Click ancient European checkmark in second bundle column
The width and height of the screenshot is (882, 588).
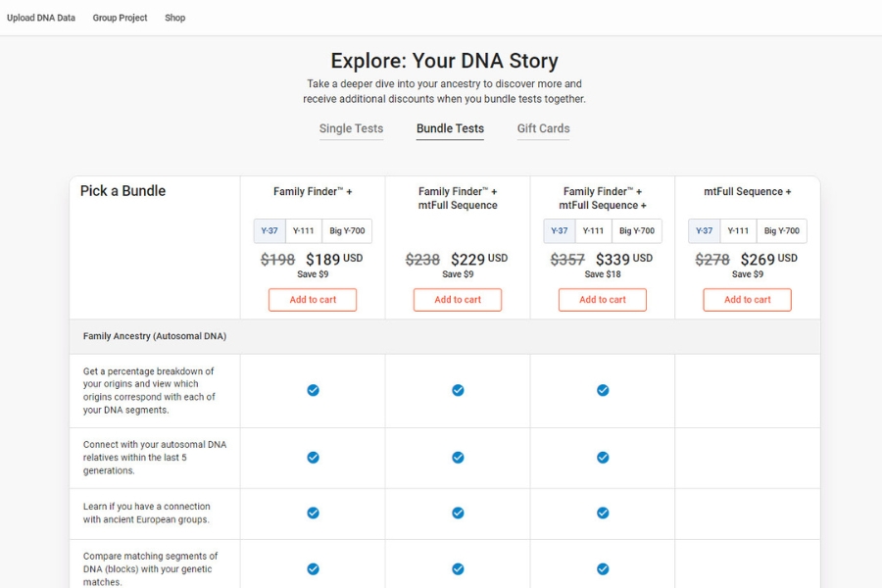tap(458, 513)
